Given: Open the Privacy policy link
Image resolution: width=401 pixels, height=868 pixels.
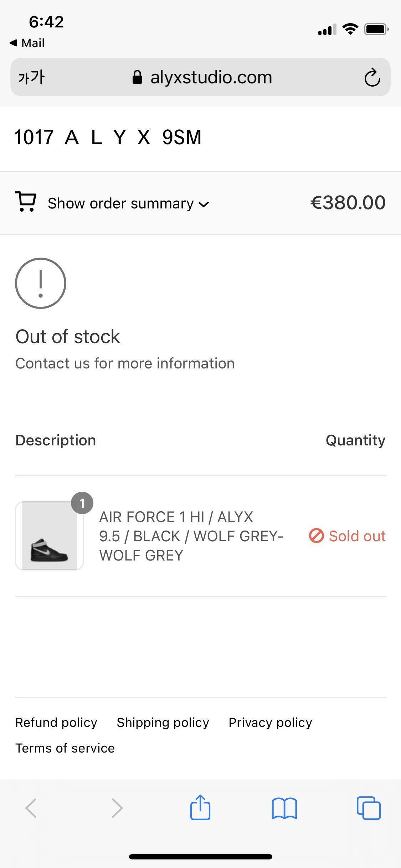Looking at the screenshot, I should (270, 722).
